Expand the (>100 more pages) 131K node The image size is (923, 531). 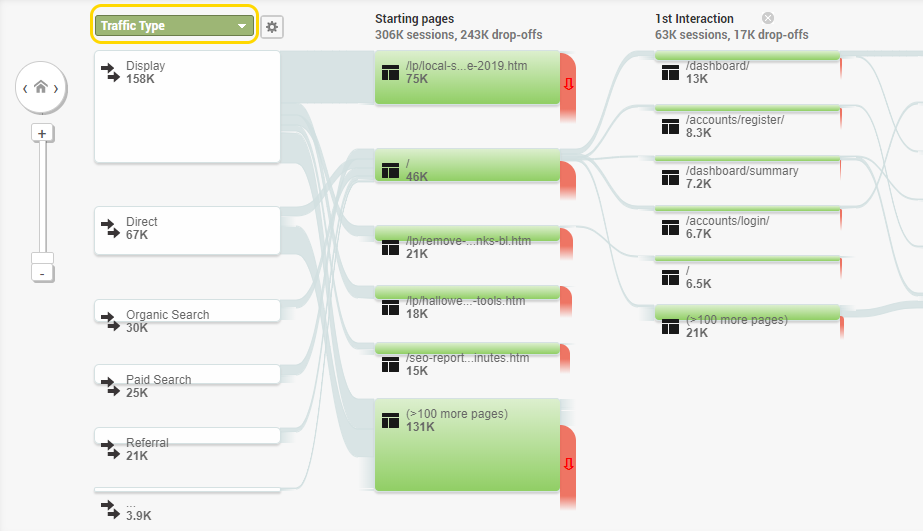(467, 445)
